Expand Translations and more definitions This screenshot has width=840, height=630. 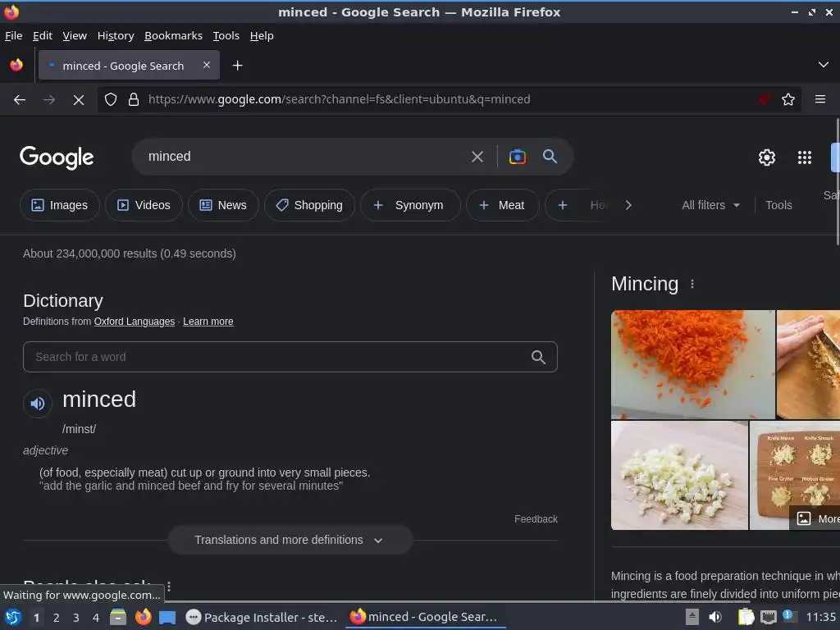click(290, 540)
